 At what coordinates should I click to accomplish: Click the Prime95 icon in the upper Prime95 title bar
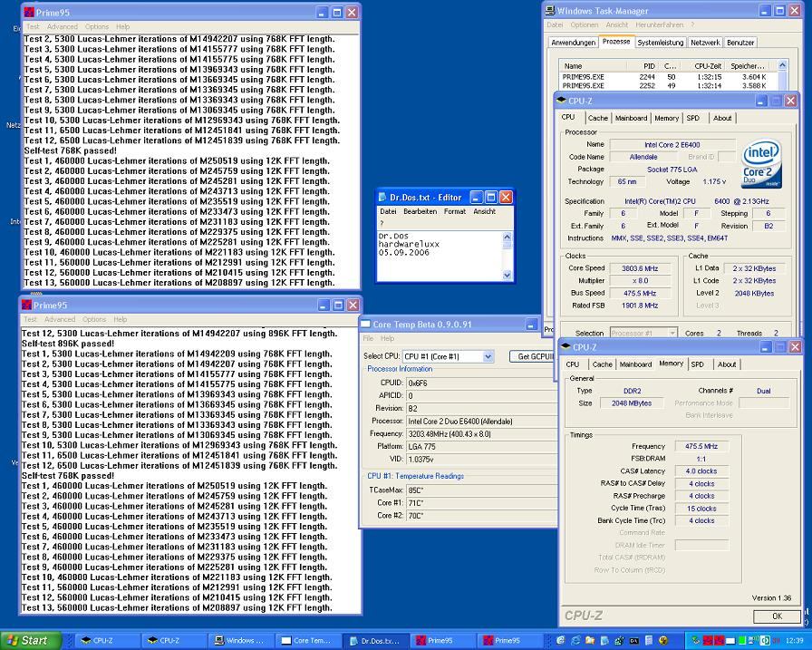pyautogui.click(x=30, y=13)
